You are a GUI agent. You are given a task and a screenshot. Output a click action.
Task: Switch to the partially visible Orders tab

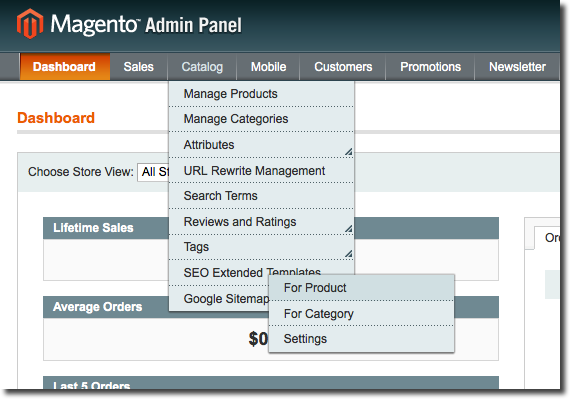click(x=547, y=238)
